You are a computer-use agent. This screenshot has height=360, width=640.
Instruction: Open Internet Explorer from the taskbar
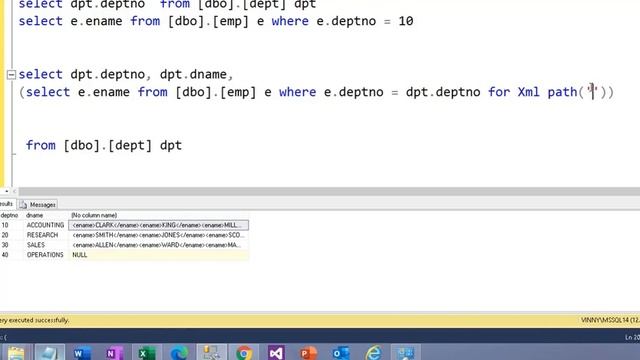(x=373, y=352)
